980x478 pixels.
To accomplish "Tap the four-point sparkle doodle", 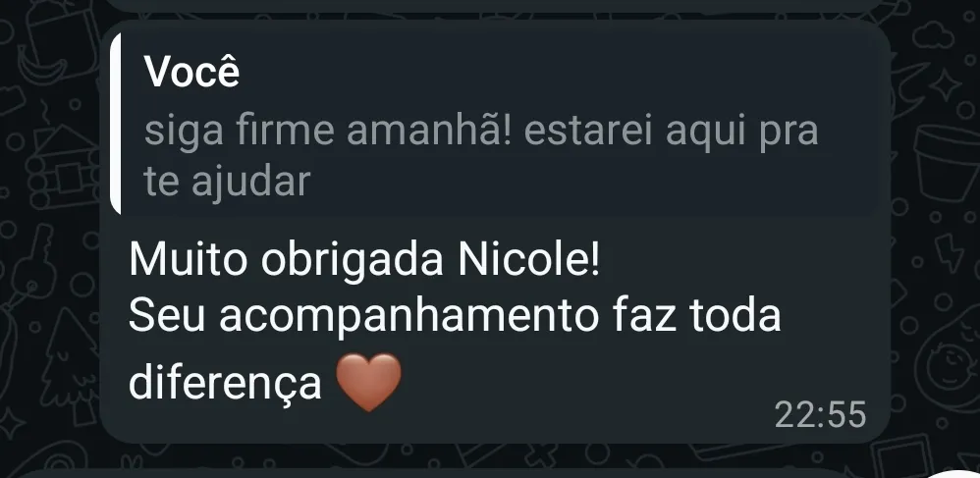I will (945, 84).
